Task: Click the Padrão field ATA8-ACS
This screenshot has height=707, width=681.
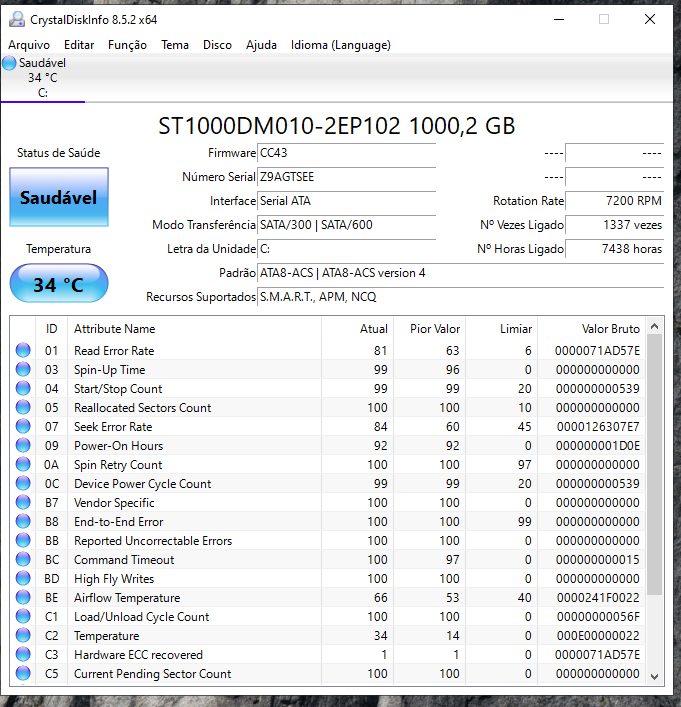Action: 460,273
